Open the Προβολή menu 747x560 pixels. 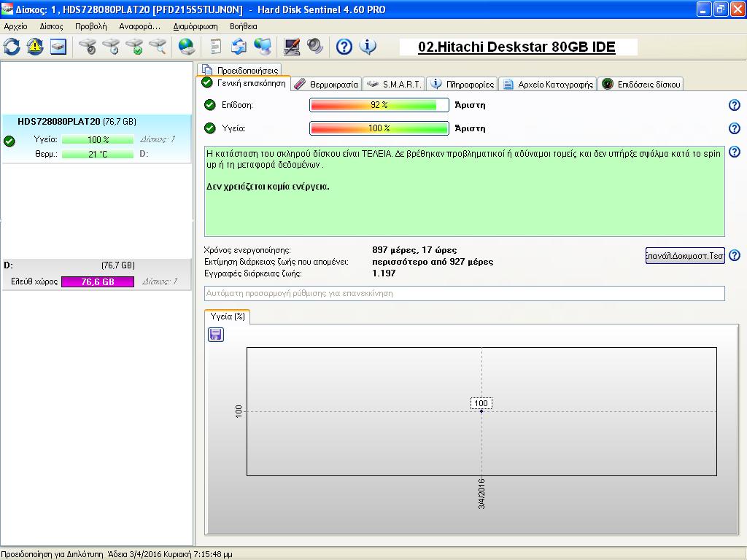[x=91, y=27]
